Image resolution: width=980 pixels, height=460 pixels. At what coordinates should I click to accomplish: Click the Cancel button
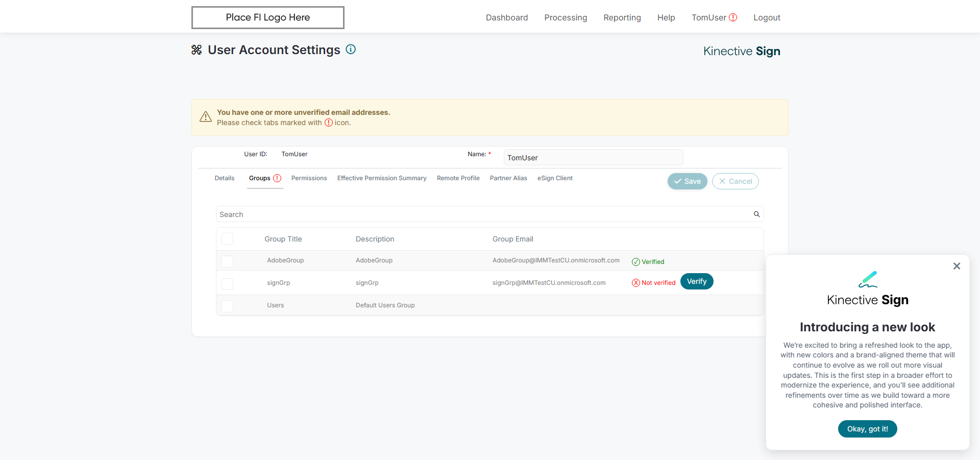point(736,181)
